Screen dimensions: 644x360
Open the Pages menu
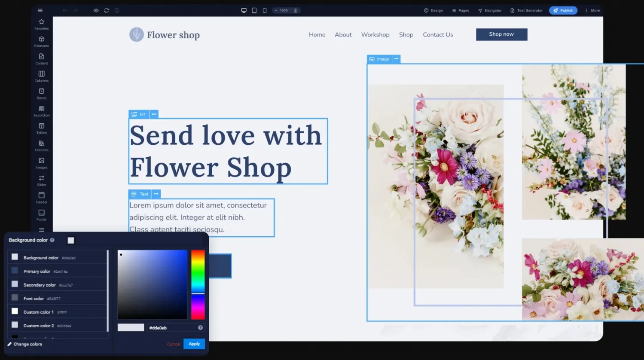point(460,10)
